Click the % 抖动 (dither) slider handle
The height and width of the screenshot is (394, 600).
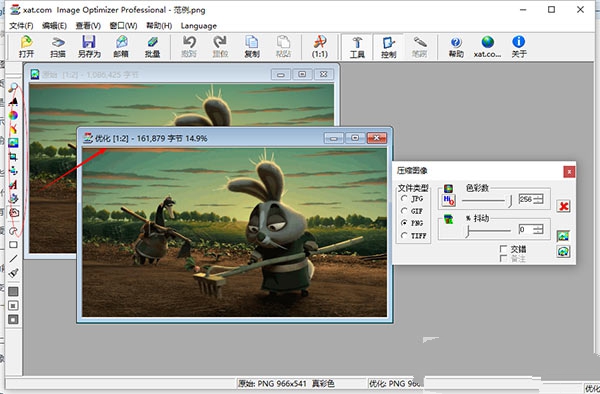coord(468,231)
